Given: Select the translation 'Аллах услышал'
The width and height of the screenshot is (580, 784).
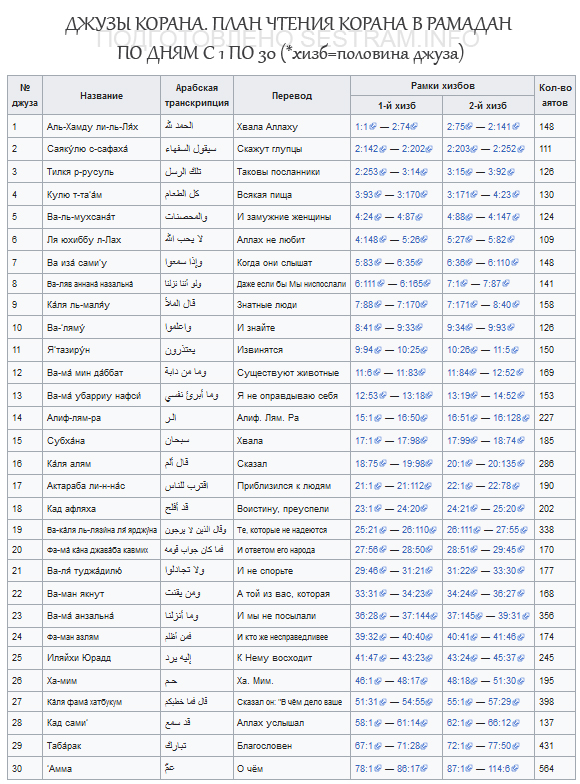Looking at the screenshot, I should pos(270,723).
